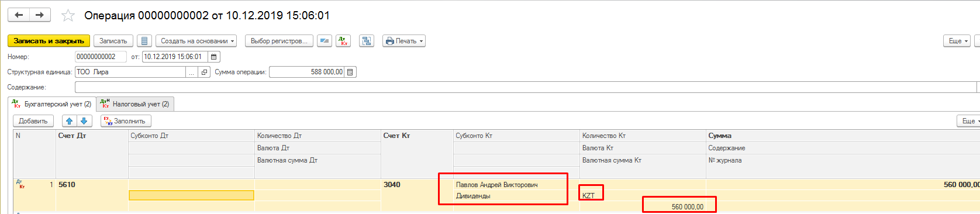Select the highlighted empty Субконто Дт cell

point(191,195)
